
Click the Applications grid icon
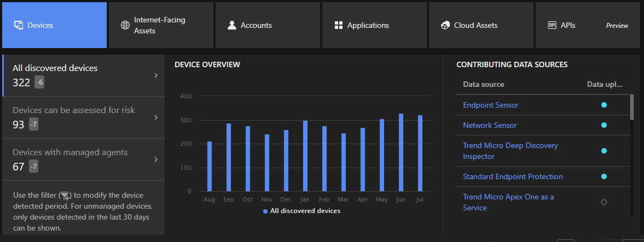pyautogui.click(x=338, y=25)
